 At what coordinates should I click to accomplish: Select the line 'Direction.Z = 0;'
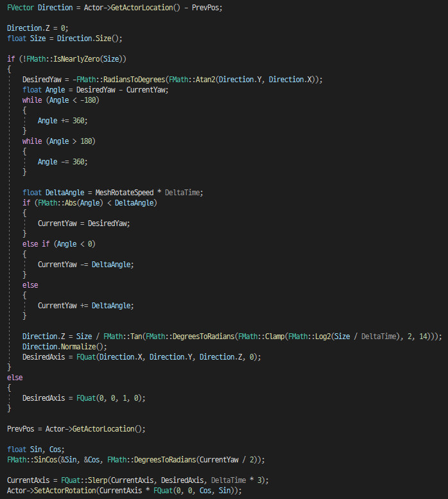tap(37, 28)
